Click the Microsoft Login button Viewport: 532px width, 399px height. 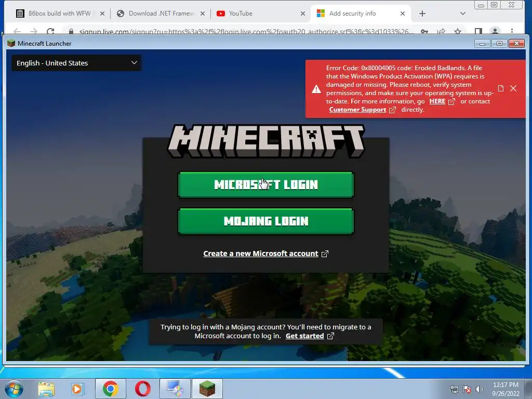pos(265,184)
